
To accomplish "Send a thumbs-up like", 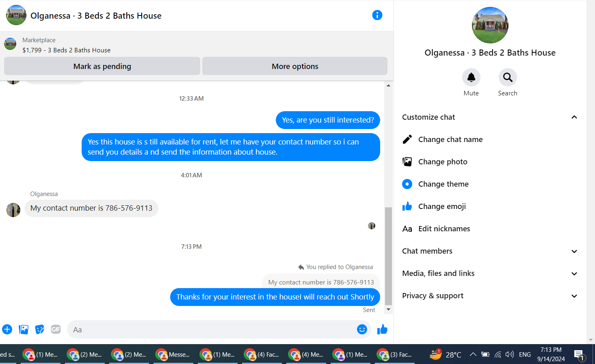I will coord(382,330).
